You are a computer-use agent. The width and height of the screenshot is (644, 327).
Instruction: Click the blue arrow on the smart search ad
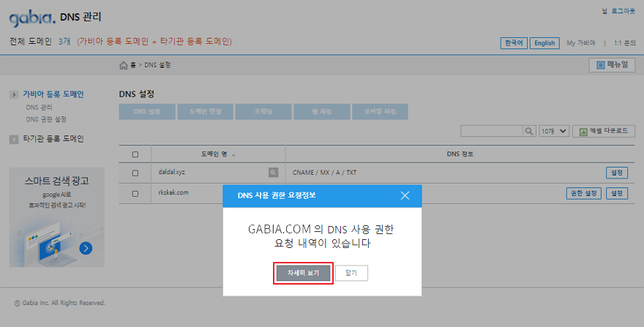click(x=86, y=247)
